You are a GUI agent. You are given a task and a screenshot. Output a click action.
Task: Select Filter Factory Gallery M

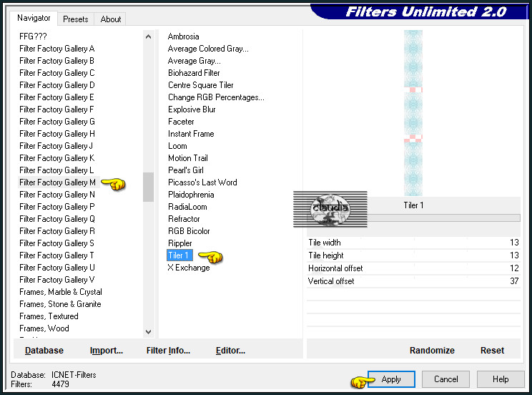pyautogui.click(x=57, y=182)
